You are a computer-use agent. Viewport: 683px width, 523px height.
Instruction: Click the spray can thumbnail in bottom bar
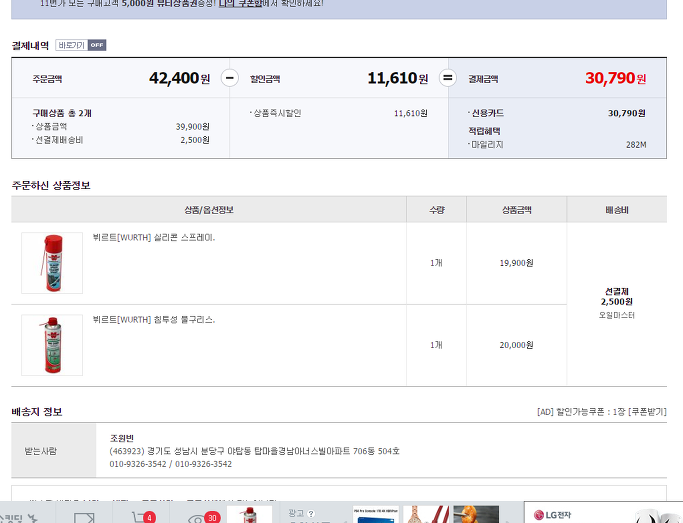pyautogui.click(x=250, y=514)
